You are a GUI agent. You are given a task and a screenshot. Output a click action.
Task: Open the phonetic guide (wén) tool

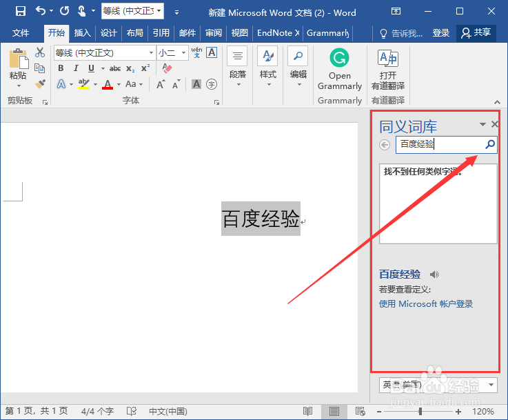(x=196, y=52)
